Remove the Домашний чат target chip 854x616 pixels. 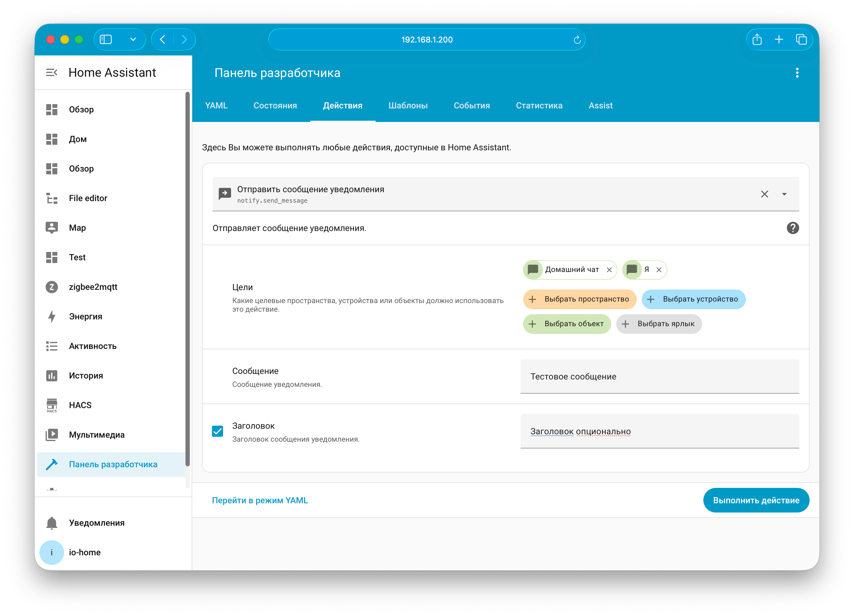coord(609,269)
